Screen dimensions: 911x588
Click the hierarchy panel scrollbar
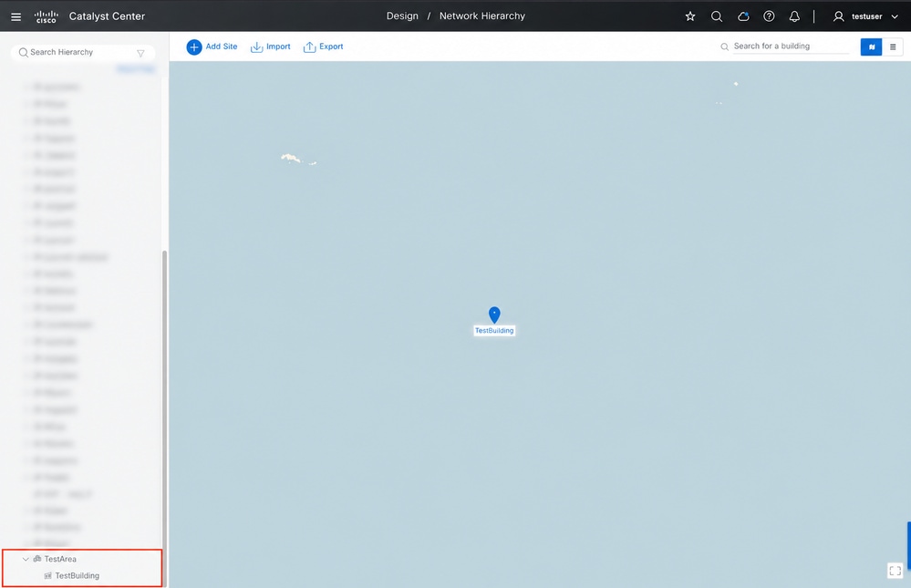click(164, 418)
